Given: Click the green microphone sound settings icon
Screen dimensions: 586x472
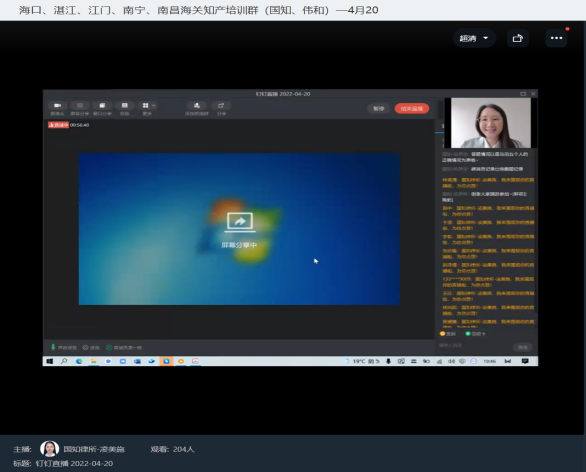Looking at the screenshot, I should (x=53, y=348).
